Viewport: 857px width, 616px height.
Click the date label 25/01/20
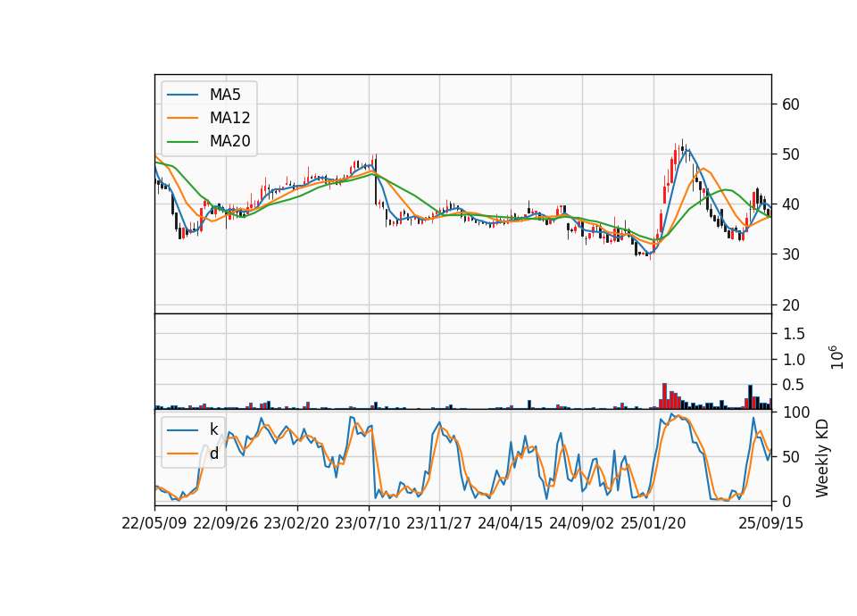(x=653, y=523)
